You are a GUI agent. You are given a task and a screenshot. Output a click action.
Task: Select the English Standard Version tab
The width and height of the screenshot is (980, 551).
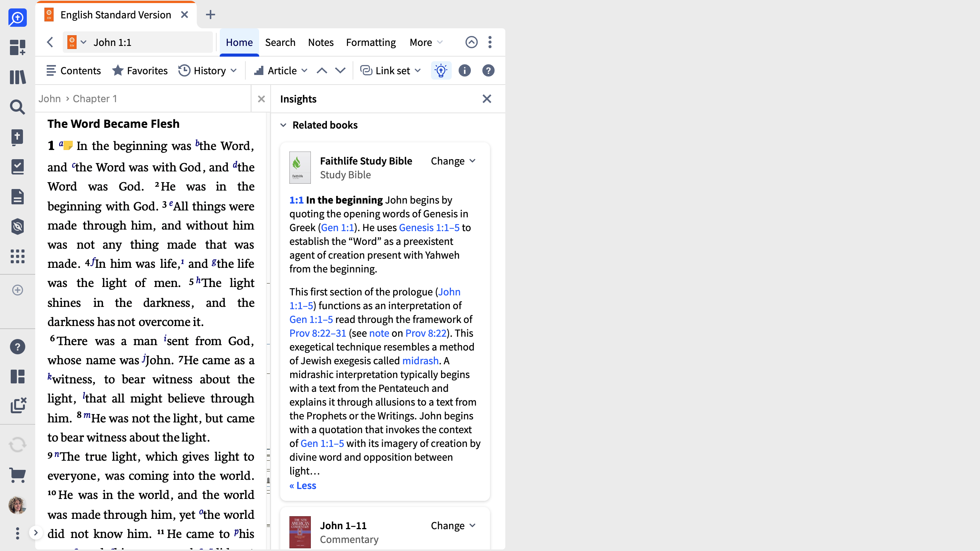[x=116, y=15]
